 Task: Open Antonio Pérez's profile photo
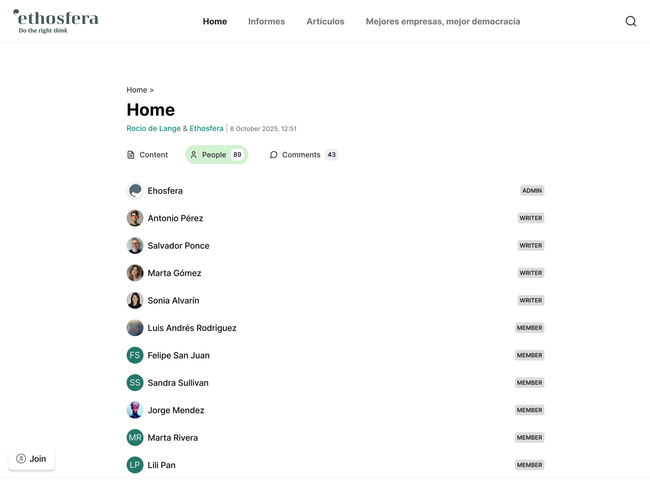click(x=135, y=218)
